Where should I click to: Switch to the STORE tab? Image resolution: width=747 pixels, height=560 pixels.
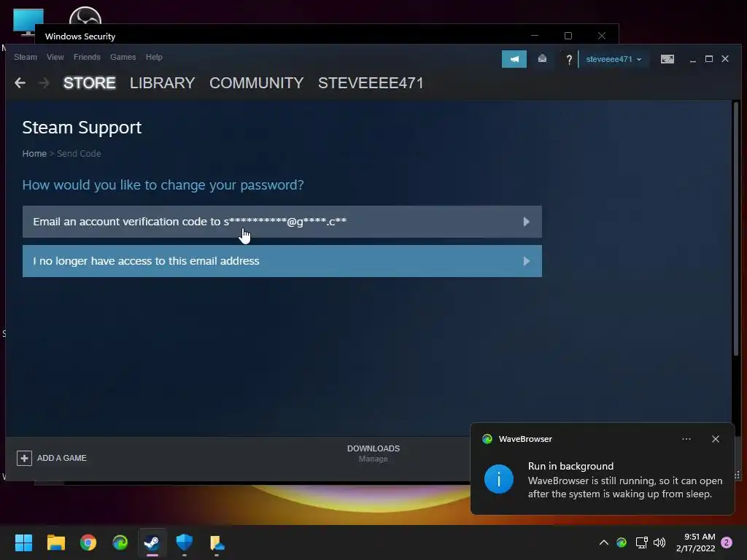90,83
